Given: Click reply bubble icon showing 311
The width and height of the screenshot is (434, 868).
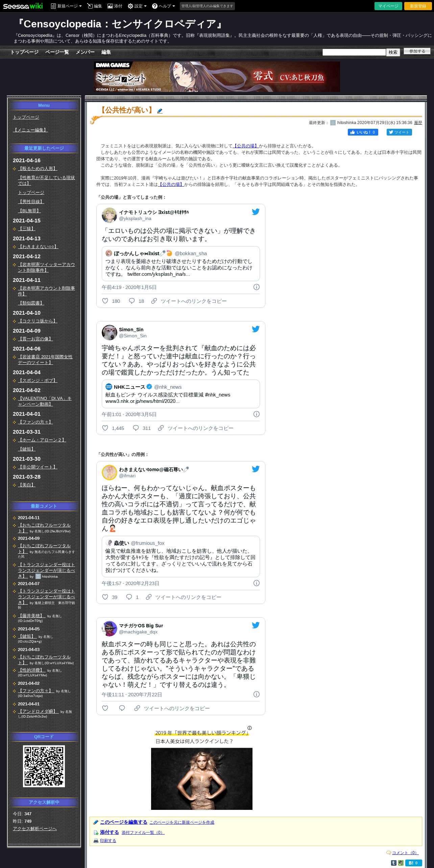Looking at the screenshot, I should 136,428.
